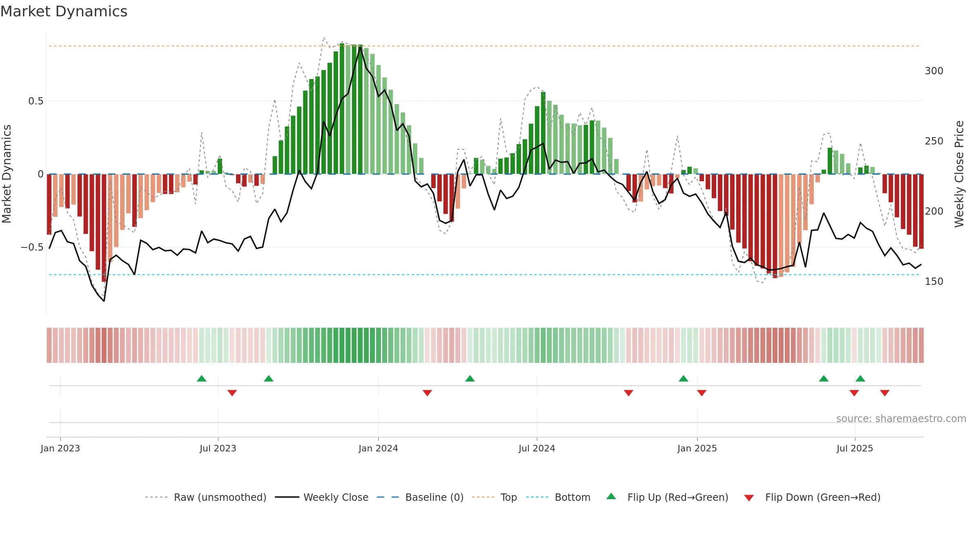Click the 300 price axis label
This screenshot has height=551, width=980.
pyautogui.click(x=934, y=71)
